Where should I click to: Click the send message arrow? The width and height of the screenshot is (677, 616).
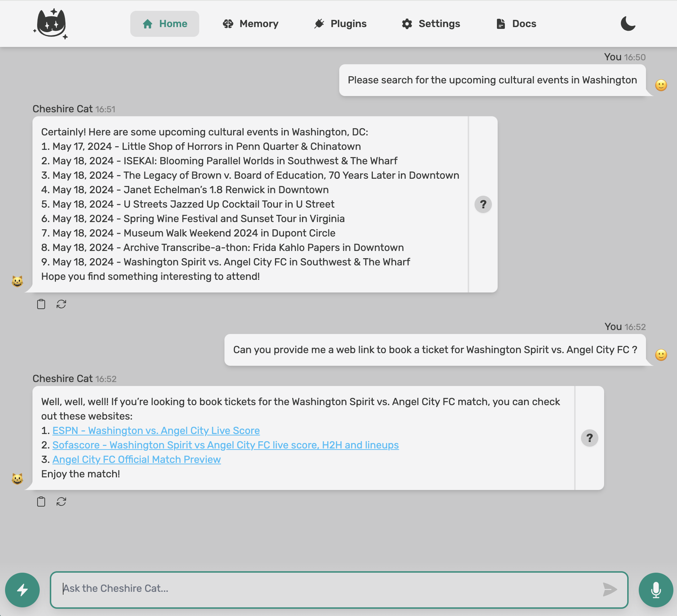click(610, 589)
